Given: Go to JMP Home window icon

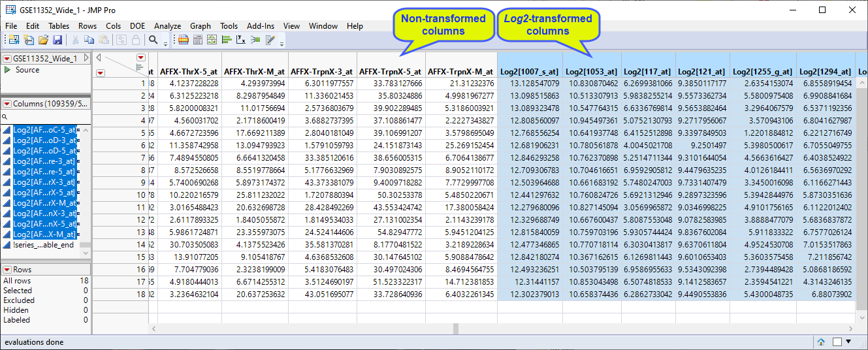Looking at the screenshot, I should [821, 342].
